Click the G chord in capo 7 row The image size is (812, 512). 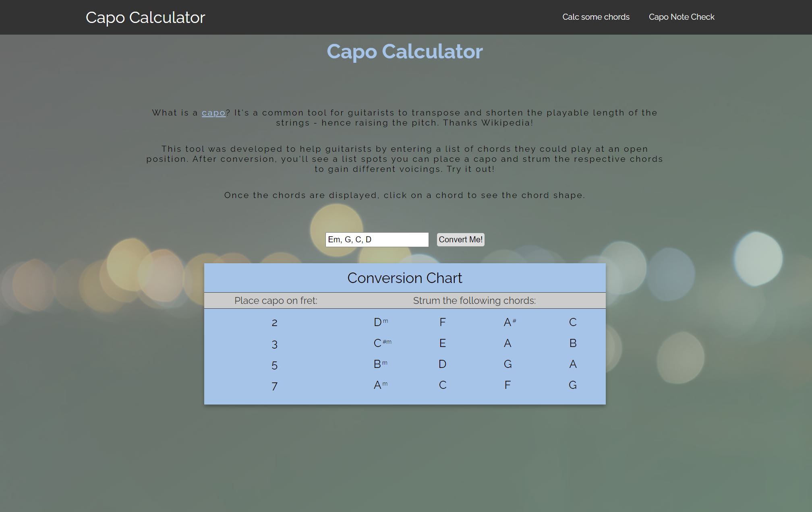click(572, 385)
